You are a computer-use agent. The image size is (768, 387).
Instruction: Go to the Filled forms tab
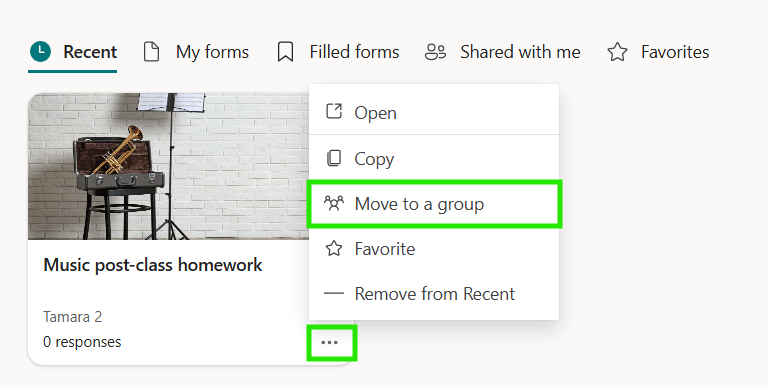pyautogui.click(x=337, y=52)
